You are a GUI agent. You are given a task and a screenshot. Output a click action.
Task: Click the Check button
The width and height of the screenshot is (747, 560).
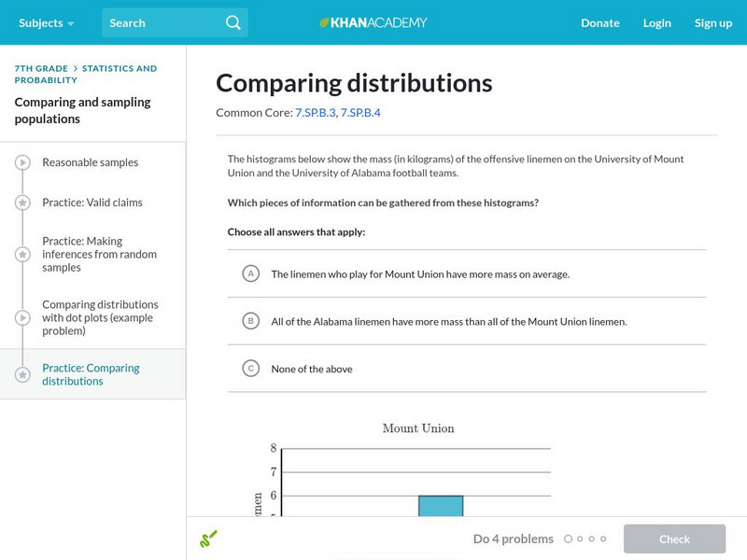pyautogui.click(x=674, y=539)
